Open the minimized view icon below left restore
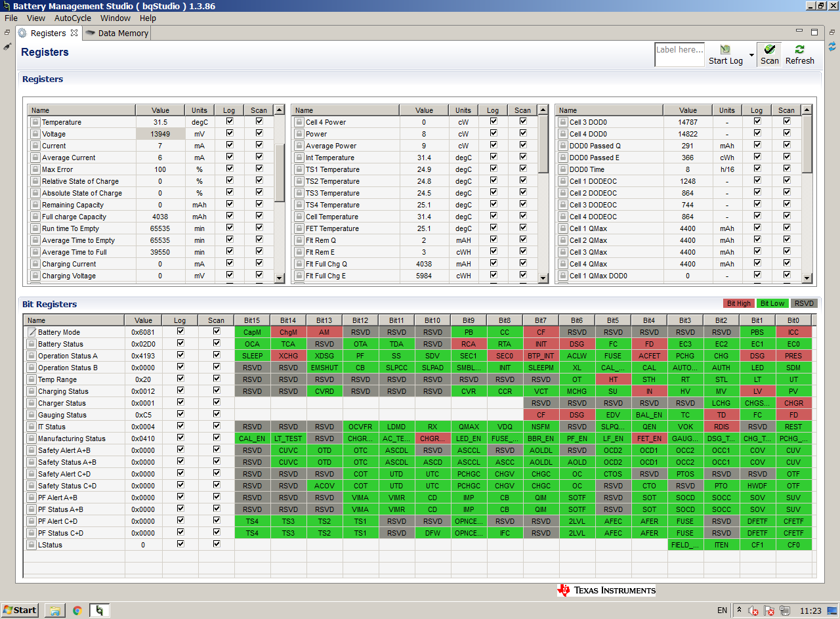840x619 pixels. (x=7, y=47)
